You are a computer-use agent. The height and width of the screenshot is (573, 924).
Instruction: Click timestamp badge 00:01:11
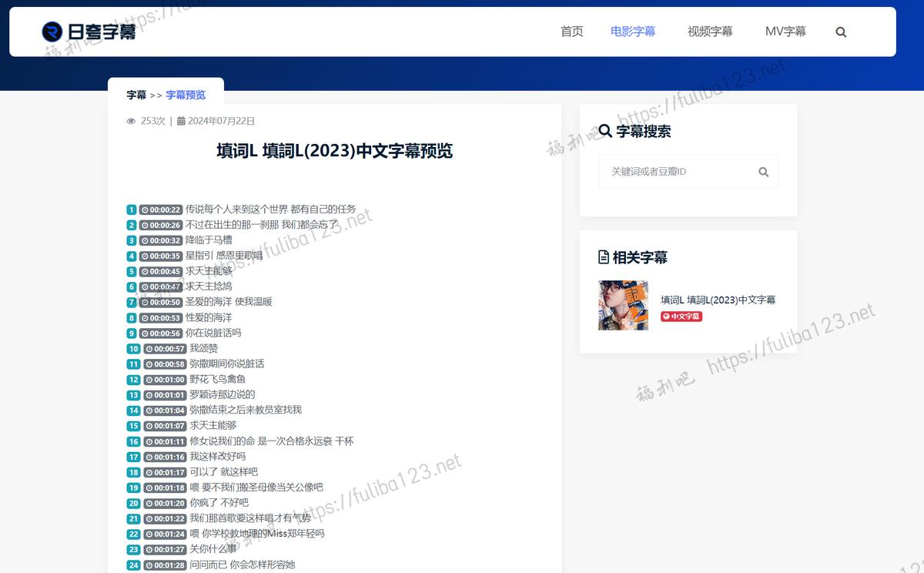166,441
